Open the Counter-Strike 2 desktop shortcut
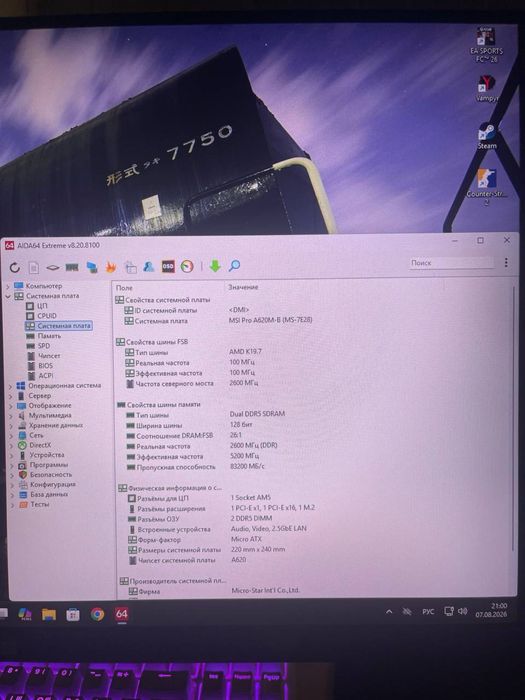The height and width of the screenshot is (700, 525). click(x=487, y=187)
